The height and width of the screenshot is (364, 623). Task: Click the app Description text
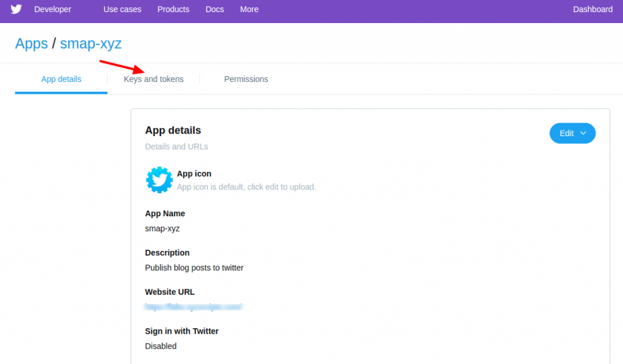click(194, 267)
